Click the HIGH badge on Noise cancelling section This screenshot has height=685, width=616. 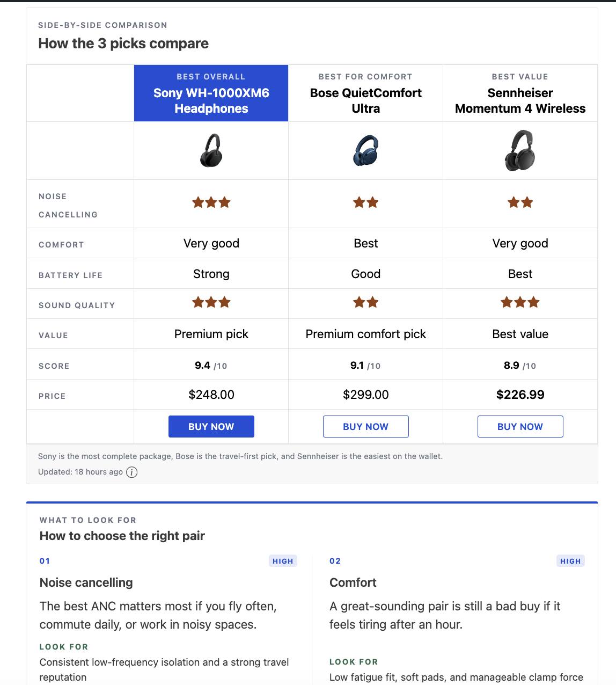pyautogui.click(x=283, y=560)
